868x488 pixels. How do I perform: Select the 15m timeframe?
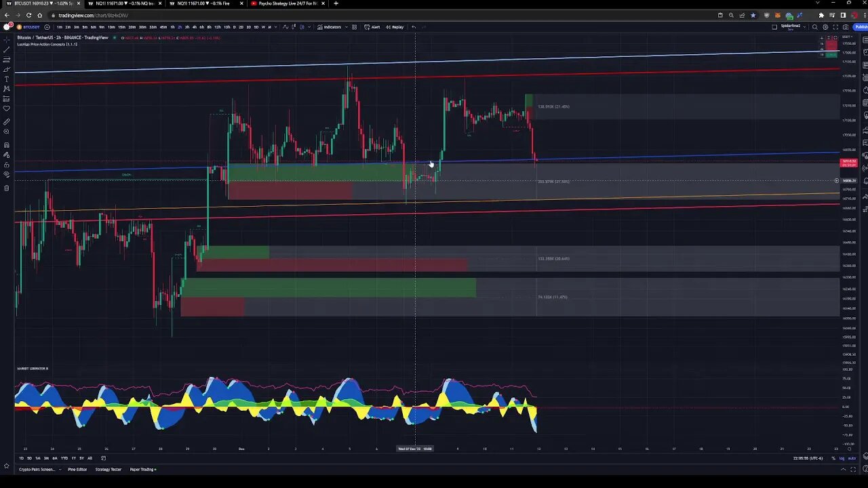[121, 27]
